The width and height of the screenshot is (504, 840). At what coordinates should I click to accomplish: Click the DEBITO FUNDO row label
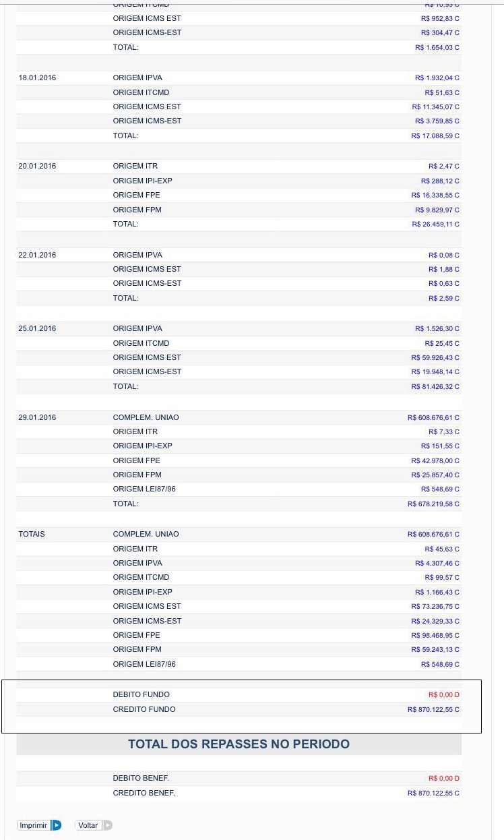141,694
